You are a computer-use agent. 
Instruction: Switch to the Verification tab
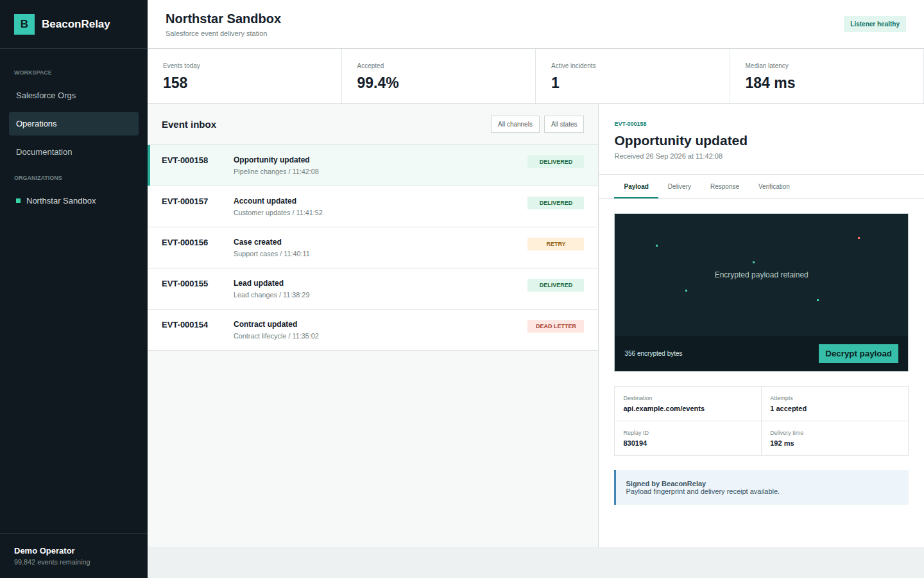[x=774, y=187]
